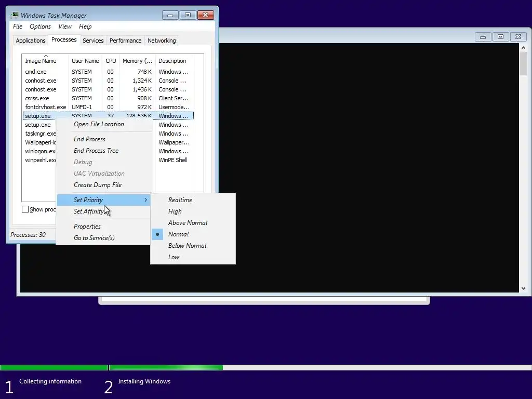Set priority to High

[193, 211]
